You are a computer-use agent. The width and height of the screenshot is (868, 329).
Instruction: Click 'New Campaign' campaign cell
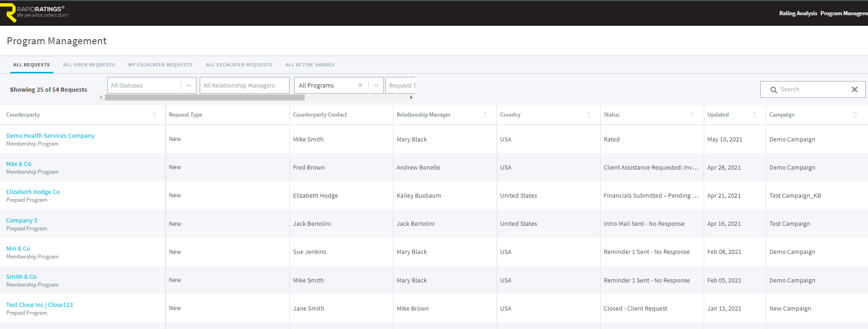(790, 309)
